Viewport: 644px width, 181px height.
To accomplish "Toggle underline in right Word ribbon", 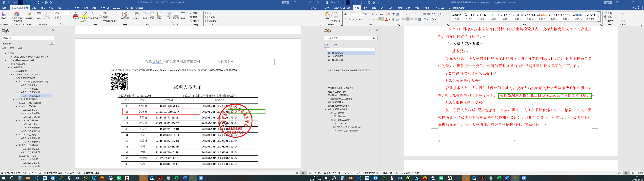I will click(354, 19).
